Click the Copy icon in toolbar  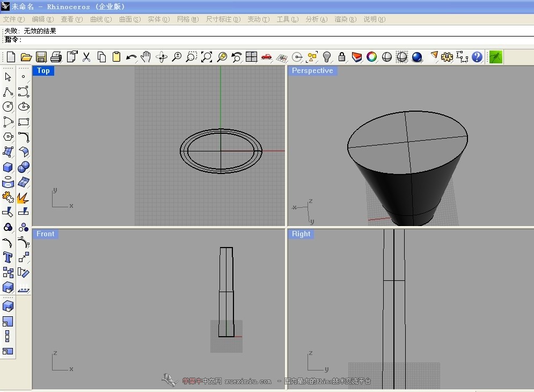click(101, 57)
